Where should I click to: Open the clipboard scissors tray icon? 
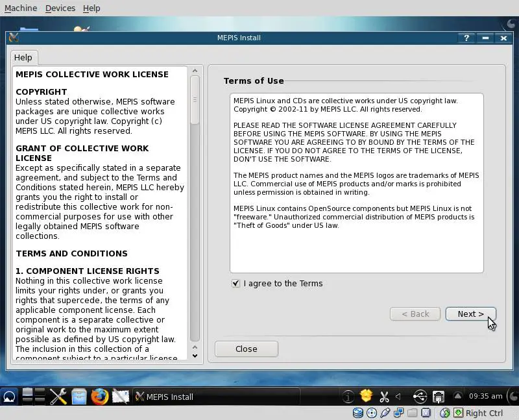pyautogui.click(x=384, y=397)
